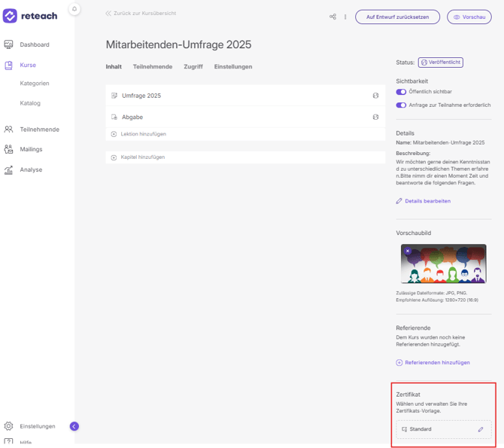Click the status icon on Umfrage 2025 row

coord(375,96)
